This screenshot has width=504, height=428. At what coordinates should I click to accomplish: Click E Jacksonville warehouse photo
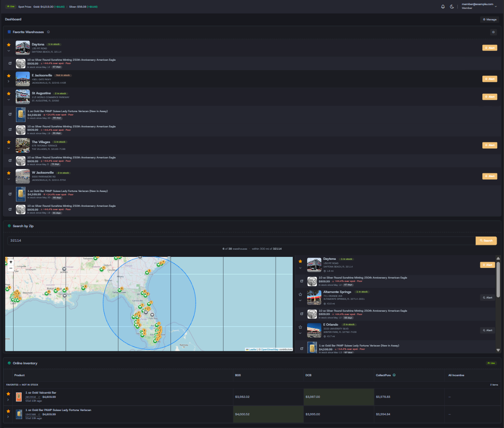pyautogui.click(x=22, y=79)
